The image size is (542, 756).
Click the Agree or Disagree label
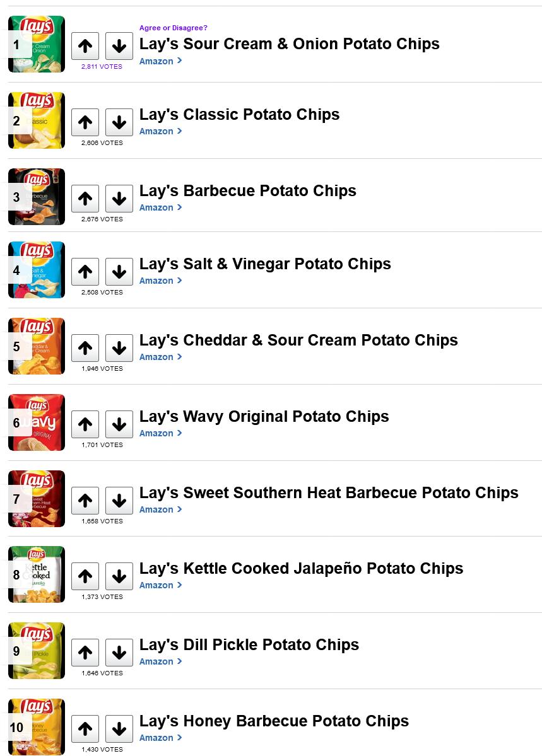pyautogui.click(x=173, y=28)
